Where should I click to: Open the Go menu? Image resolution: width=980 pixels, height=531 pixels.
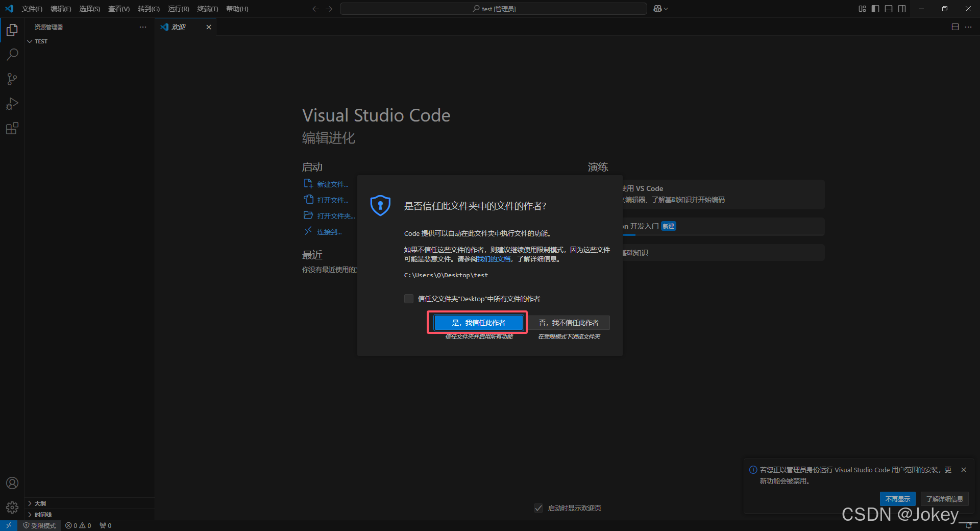coord(149,9)
